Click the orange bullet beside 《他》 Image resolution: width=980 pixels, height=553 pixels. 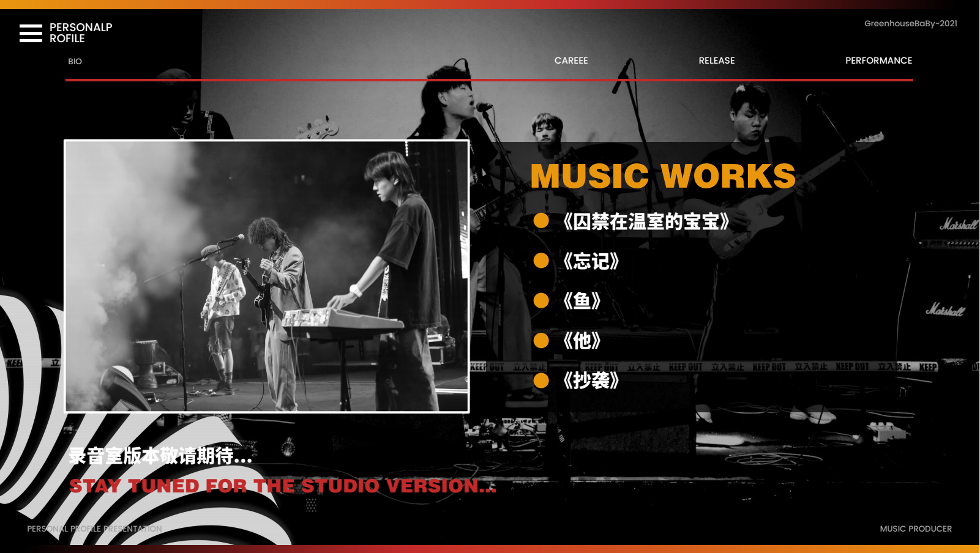[x=541, y=340]
